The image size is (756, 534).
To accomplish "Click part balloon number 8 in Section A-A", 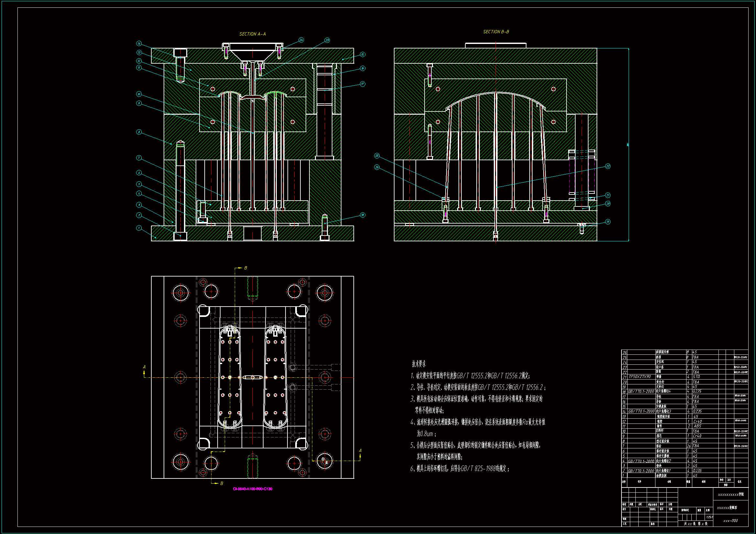I will coord(139,132).
